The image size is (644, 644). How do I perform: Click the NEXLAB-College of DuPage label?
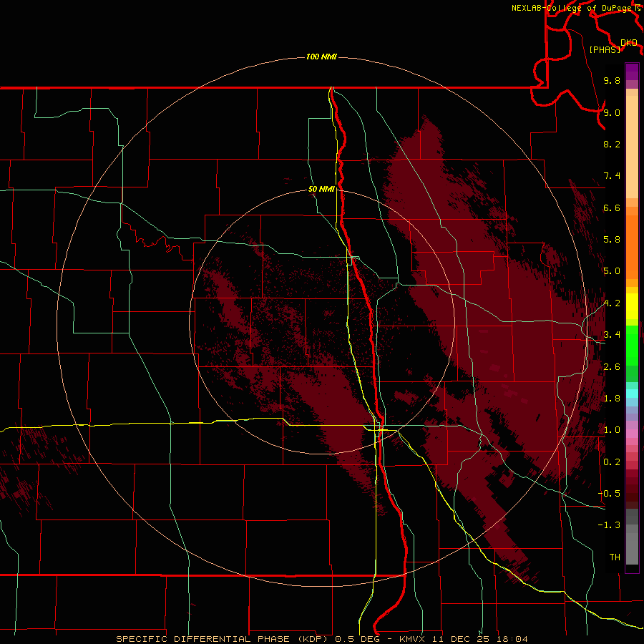[571, 8]
